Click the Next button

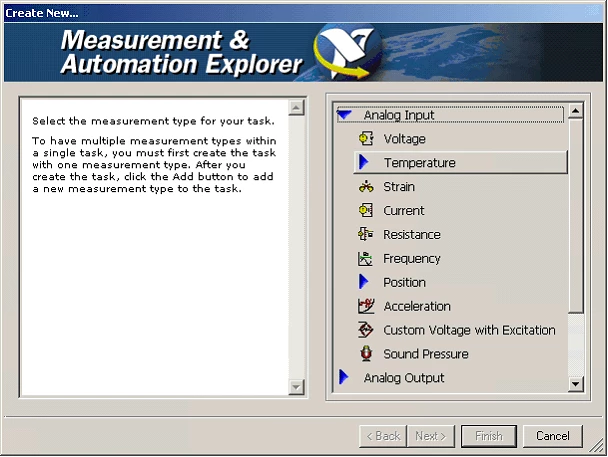point(430,436)
